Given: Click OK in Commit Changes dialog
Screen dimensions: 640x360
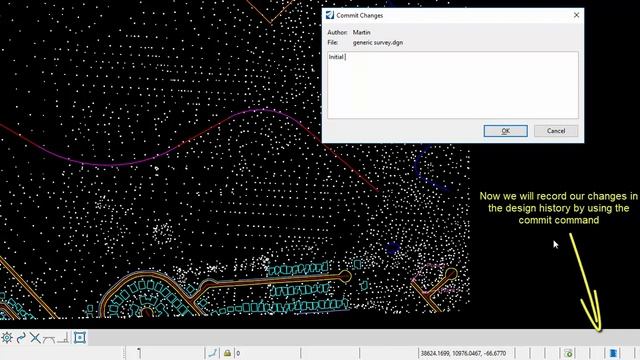Looking at the screenshot, I should point(505,131).
